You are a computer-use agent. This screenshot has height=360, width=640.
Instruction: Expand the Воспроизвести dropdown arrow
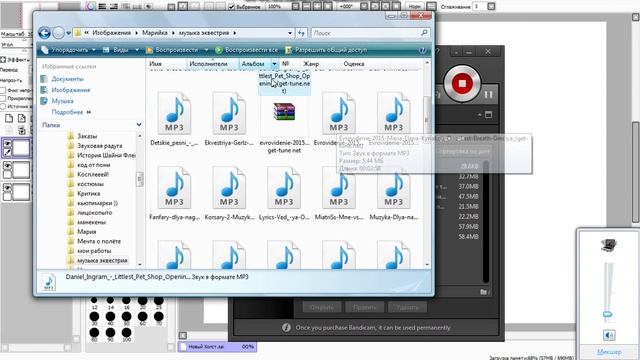coord(206,50)
